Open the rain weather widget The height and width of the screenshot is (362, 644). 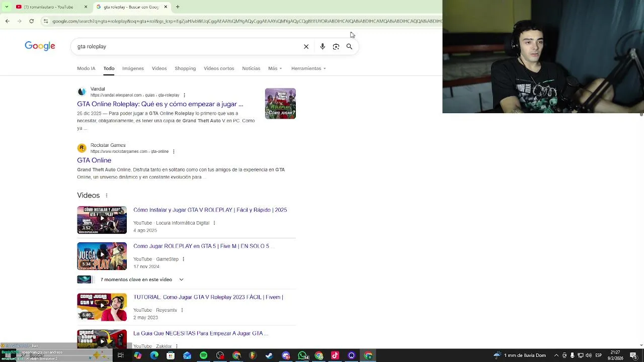coord(521,355)
